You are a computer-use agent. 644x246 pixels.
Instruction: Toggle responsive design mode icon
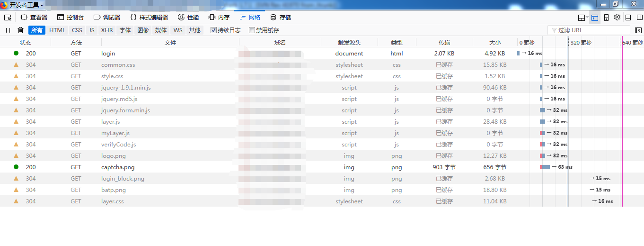606,18
